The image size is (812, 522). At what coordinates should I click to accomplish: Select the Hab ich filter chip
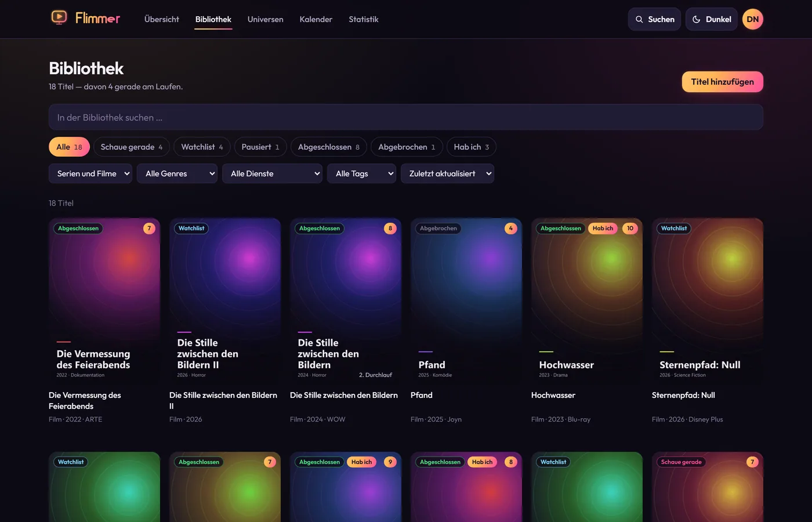click(x=472, y=147)
